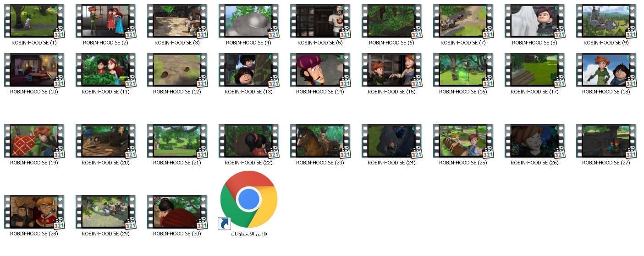The height and width of the screenshot is (256, 644).
Task: Select the ROBIN-HOOD SE (6) video file icon
Action: (x=391, y=21)
